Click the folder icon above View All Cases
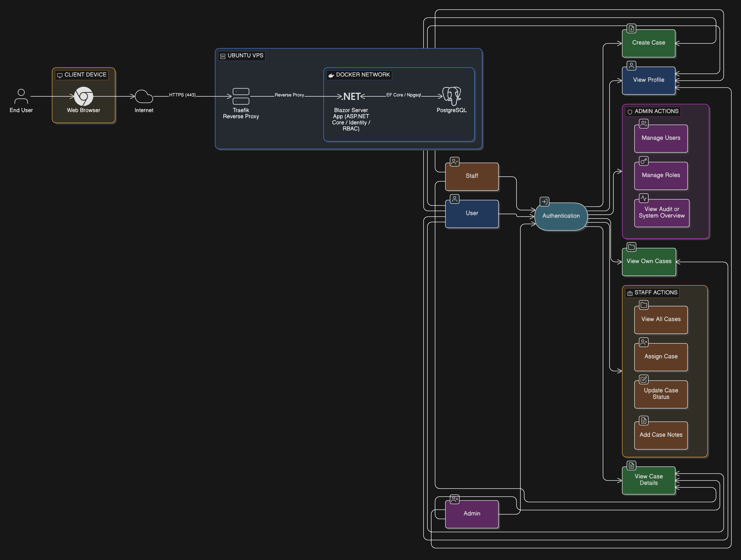The width and height of the screenshot is (741, 560). tap(644, 305)
